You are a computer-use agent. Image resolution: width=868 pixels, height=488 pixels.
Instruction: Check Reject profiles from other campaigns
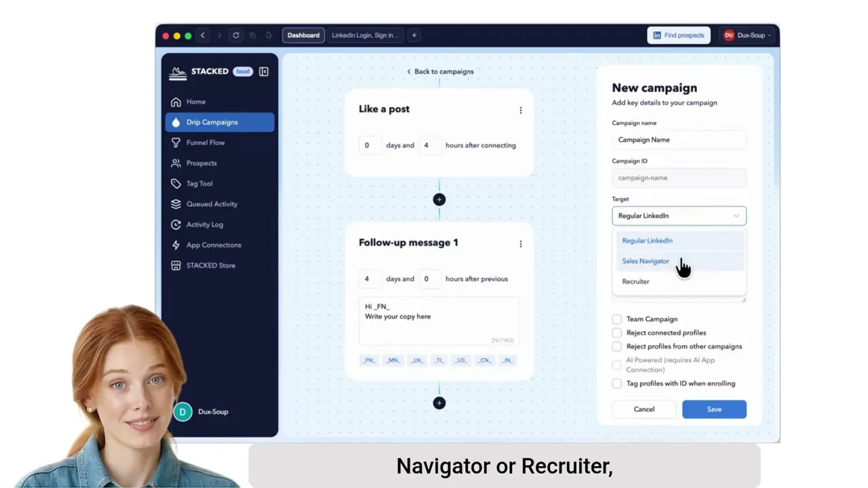[x=616, y=346]
